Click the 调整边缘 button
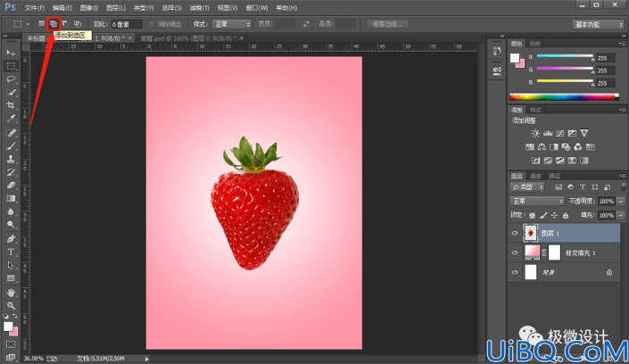 pyautogui.click(x=387, y=24)
